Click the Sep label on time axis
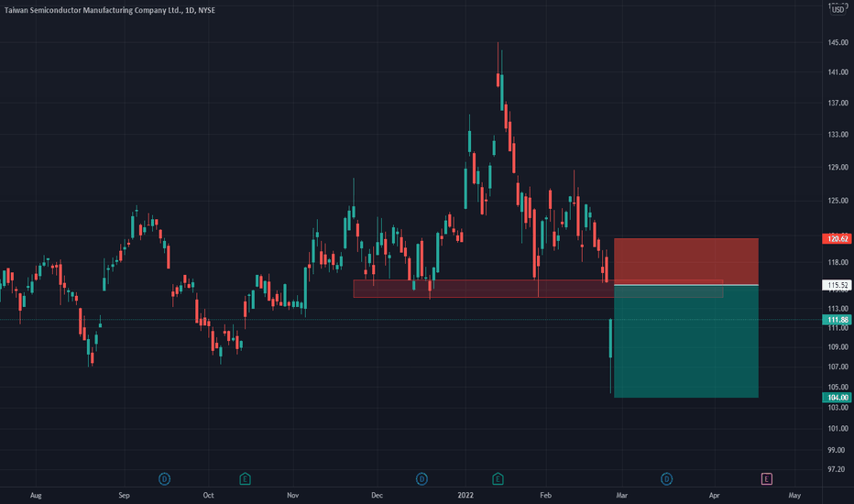This screenshot has width=854, height=504. pos(125,495)
